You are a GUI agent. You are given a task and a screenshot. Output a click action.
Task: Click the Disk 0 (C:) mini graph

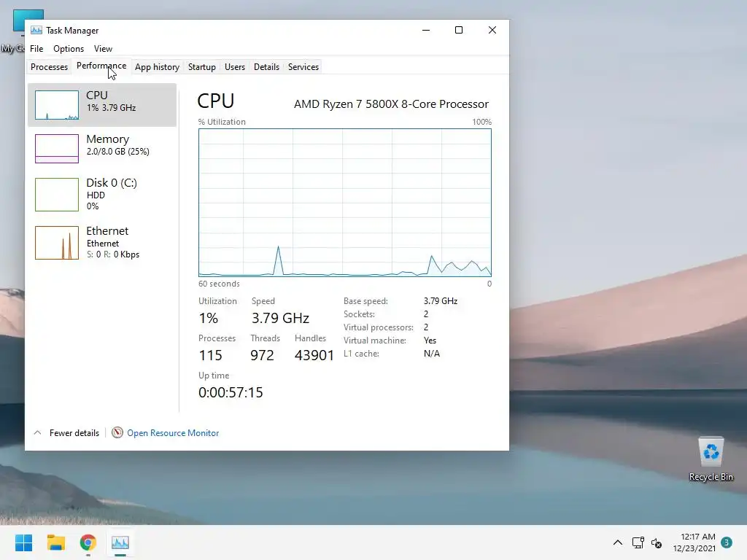point(57,194)
